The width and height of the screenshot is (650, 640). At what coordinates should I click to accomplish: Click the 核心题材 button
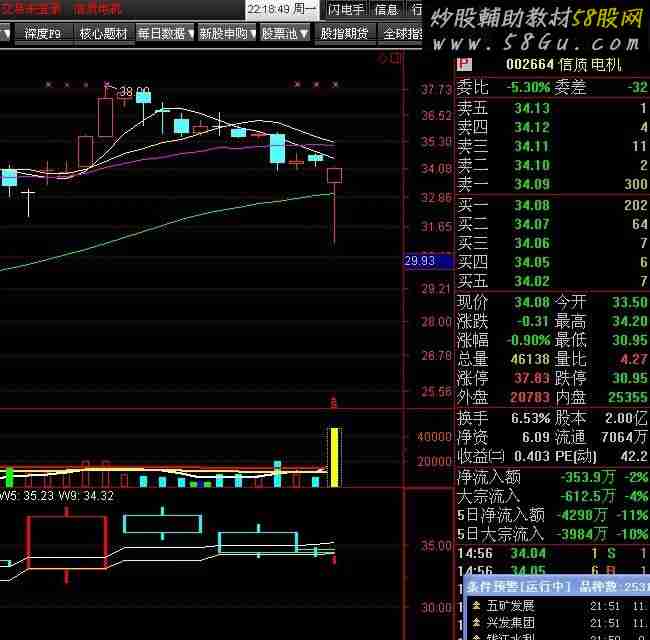point(103,34)
